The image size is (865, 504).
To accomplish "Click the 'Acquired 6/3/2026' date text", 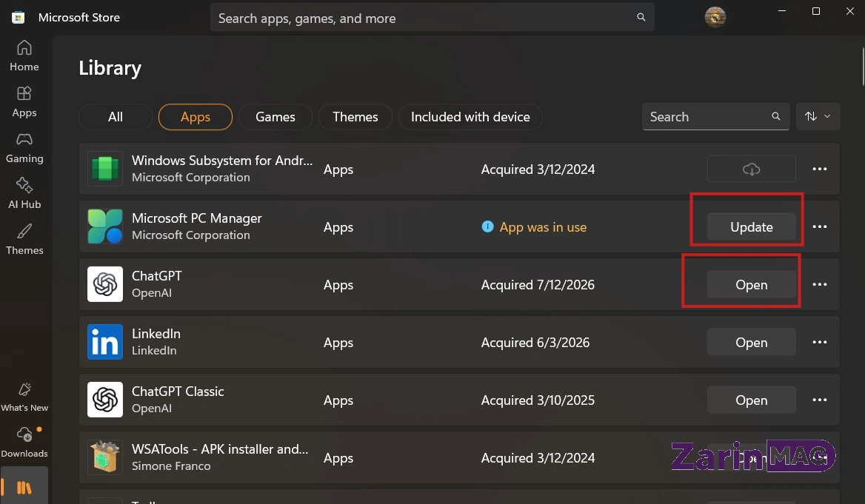I will 535,343.
